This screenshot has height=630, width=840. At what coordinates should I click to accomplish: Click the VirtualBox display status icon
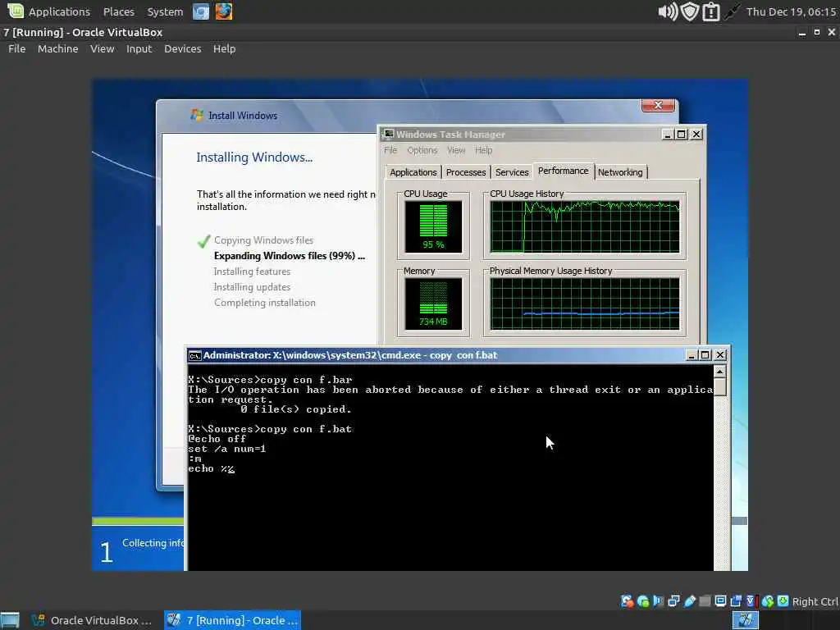click(721, 601)
